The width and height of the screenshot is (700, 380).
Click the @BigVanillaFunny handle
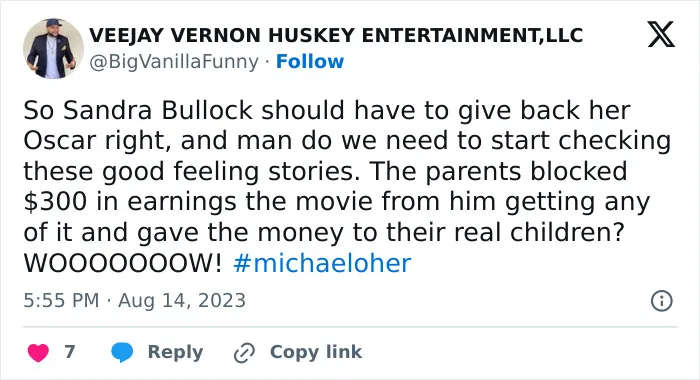click(x=174, y=62)
